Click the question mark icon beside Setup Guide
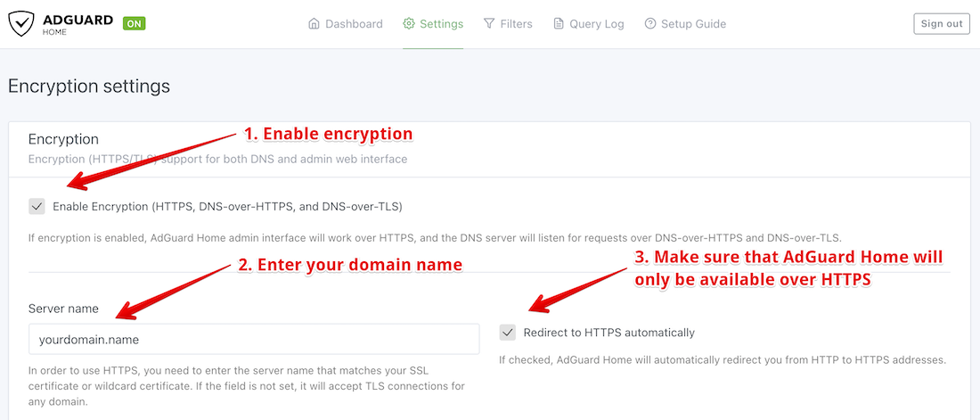 tap(650, 24)
